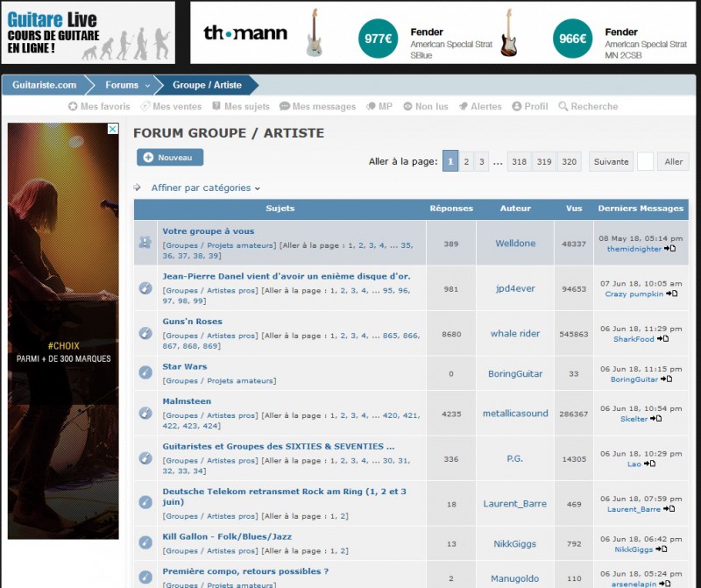Go to last message icon for themidnighter
The image size is (701, 588).
(670, 249)
